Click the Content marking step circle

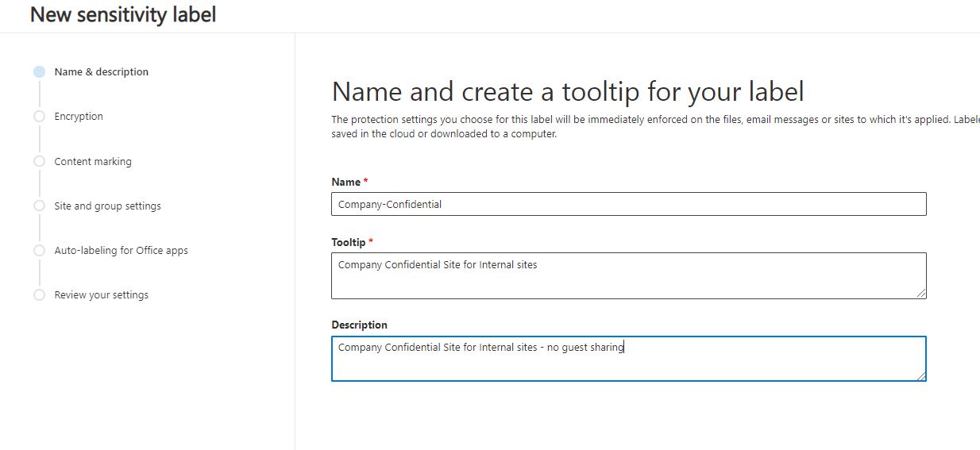[x=39, y=161]
